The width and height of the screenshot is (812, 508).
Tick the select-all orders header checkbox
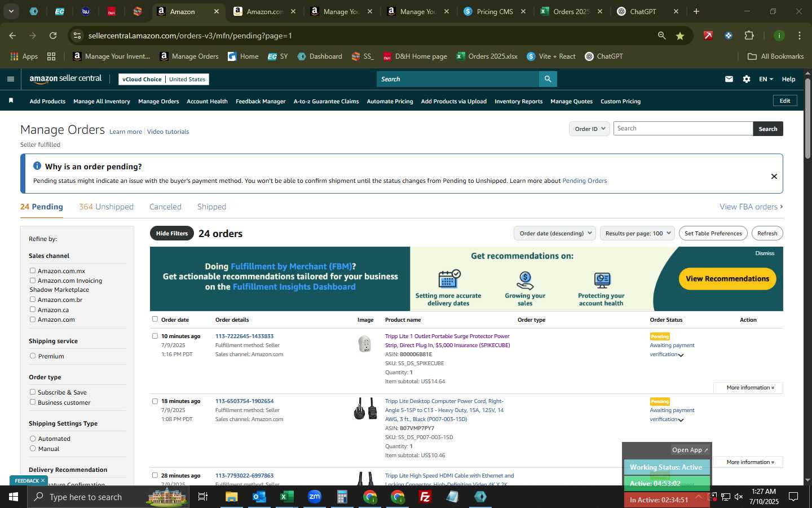point(155,319)
